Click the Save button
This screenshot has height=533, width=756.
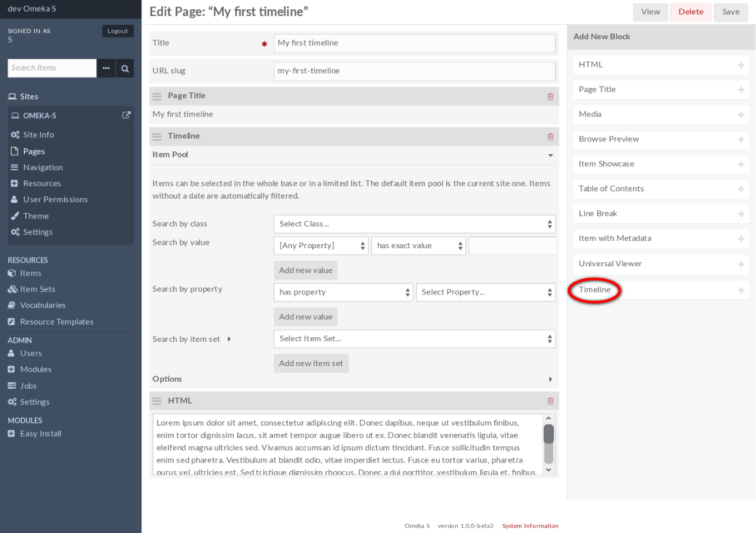click(731, 12)
